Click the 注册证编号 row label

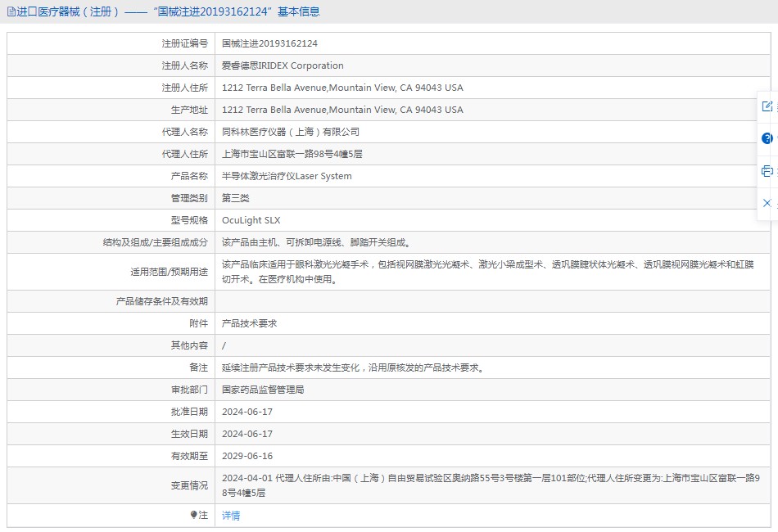pyautogui.click(x=184, y=43)
